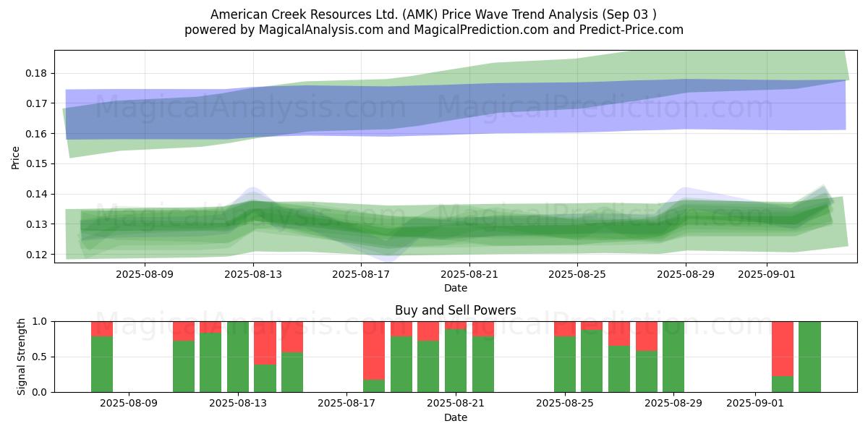Click 2025-08-13 under the price chart
Viewport: 868px width, 434px height.
(253, 274)
